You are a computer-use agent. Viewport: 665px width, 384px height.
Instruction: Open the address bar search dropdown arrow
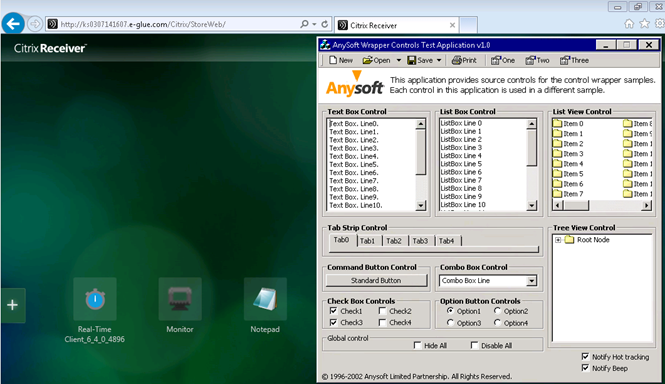click(314, 24)
